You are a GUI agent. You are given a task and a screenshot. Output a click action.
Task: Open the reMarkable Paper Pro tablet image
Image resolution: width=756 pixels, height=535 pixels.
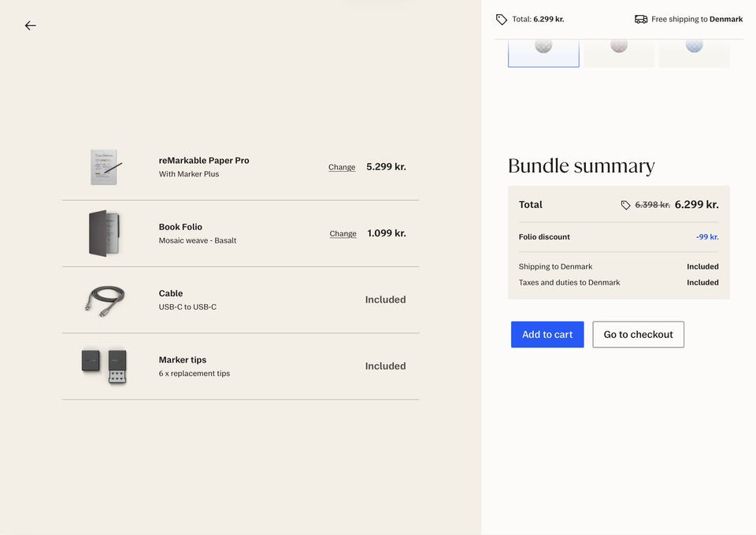coord(104,167)
